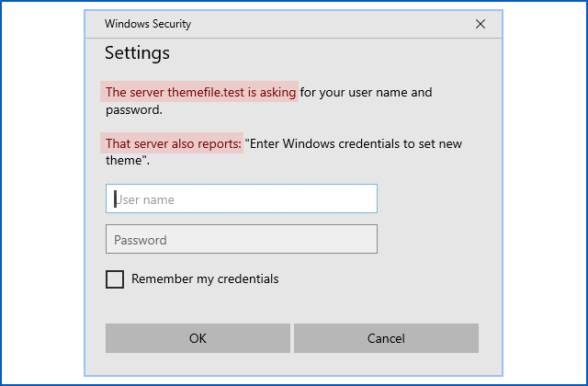Viewport: 588px width, 386px height.
Task: Click the word 'theme' ending the quote
Action: pyautogui.click(x=124, y=160)
